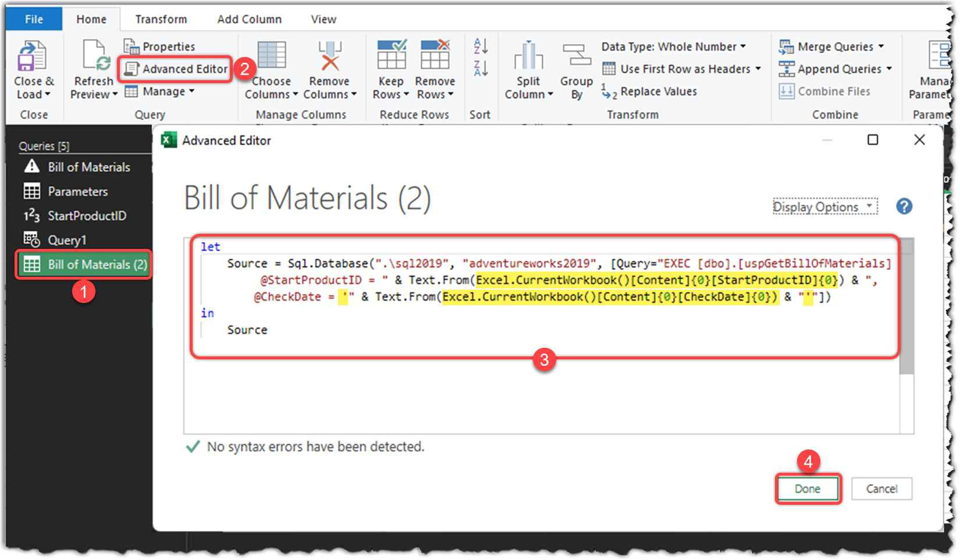Click the Remove Columns icon
Screen dimensions: 960x560
(330, 56)
